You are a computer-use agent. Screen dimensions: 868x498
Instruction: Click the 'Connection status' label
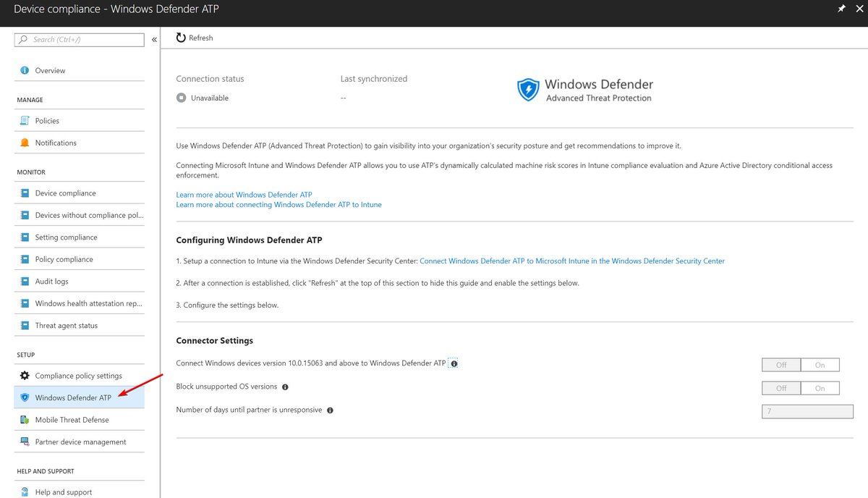tap(210, 79)
